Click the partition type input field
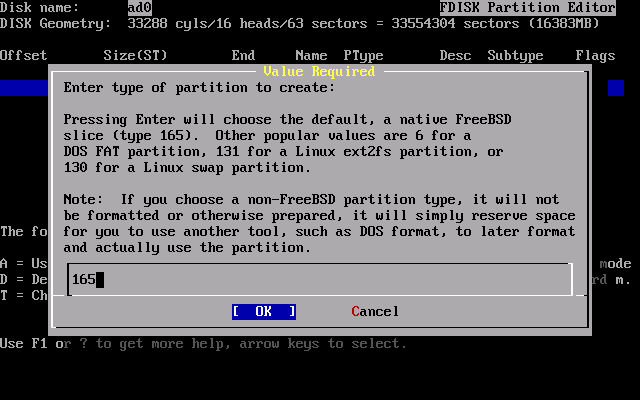Viewport: 640px width, 400px height. [320, 279]
